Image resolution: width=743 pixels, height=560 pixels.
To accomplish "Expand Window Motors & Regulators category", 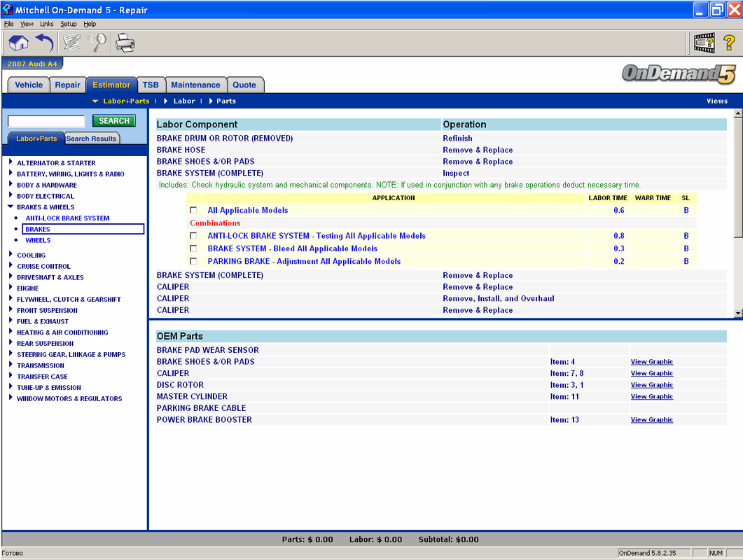I will [x=11, y=398].
